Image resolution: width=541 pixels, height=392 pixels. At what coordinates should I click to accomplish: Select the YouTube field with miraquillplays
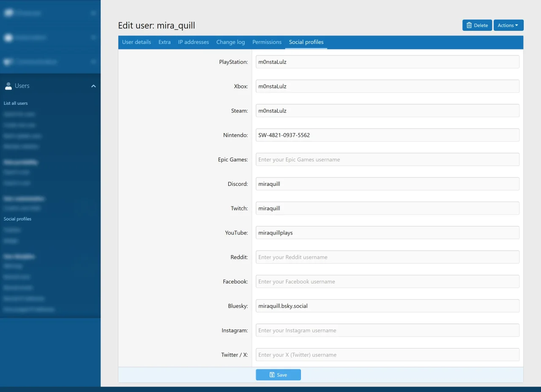point(388,233)
